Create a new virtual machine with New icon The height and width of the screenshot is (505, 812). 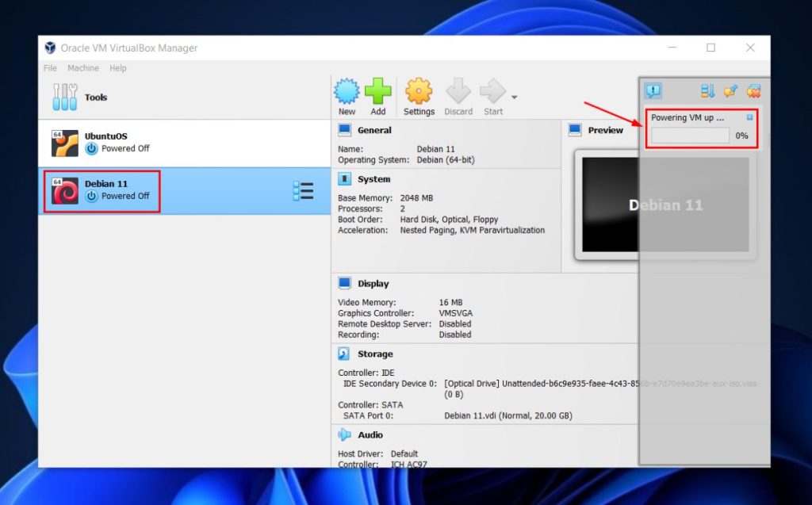pyautogui.click(x=347, y=91)
